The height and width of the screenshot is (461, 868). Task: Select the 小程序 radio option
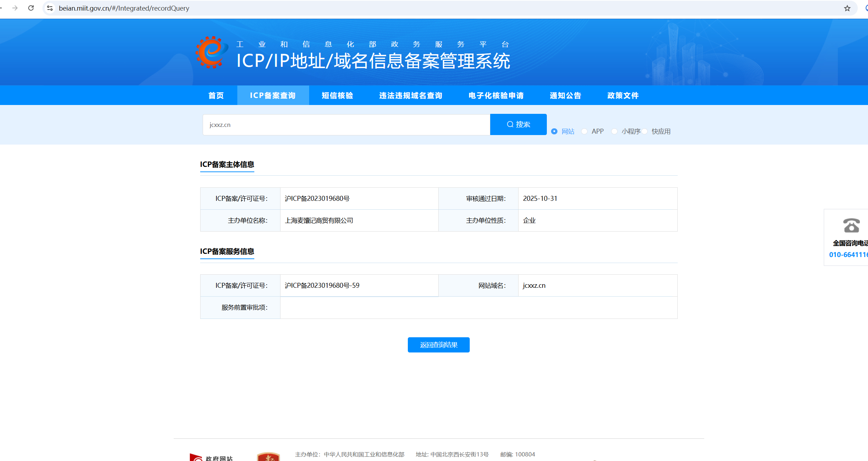coord(614,132)
